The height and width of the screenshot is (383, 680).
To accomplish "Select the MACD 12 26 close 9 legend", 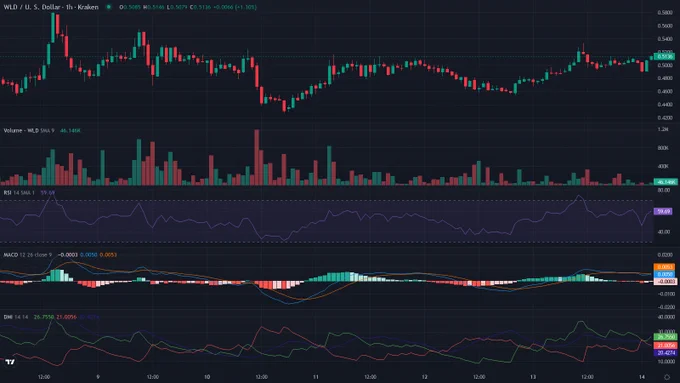I will point(28,255).
